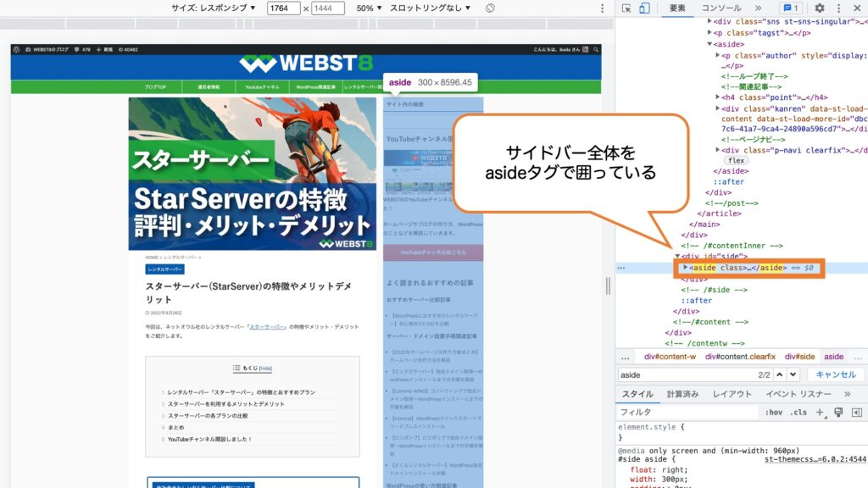
Task: Click the rotate screen icon
Action: [490, 8]
